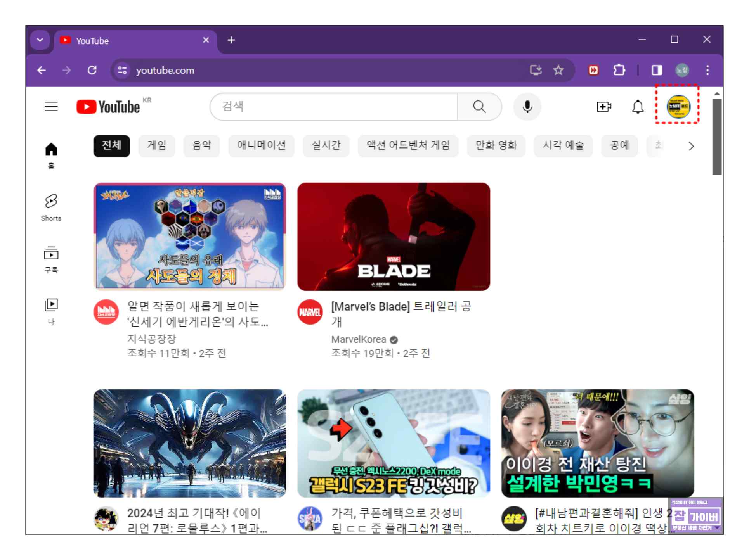The image size is (749, 560).
Task: Click the voice search microphone icon
Action: coord(527,107)
